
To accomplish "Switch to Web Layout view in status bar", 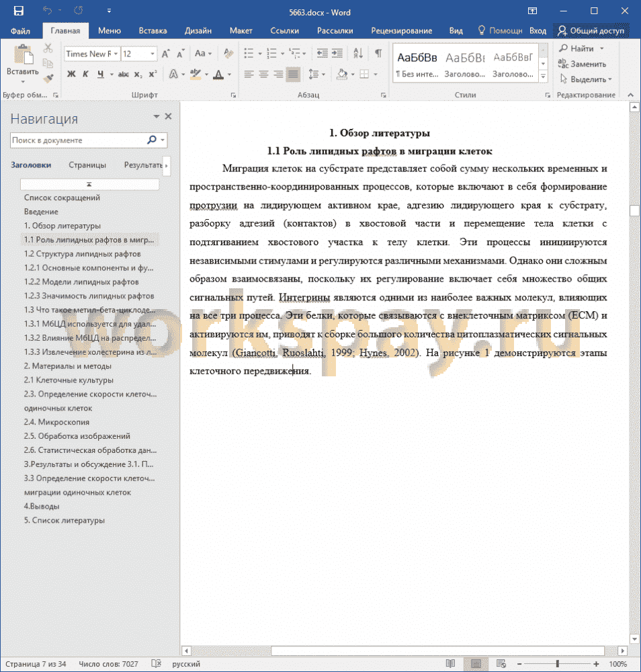I will (x=501, y=663).
